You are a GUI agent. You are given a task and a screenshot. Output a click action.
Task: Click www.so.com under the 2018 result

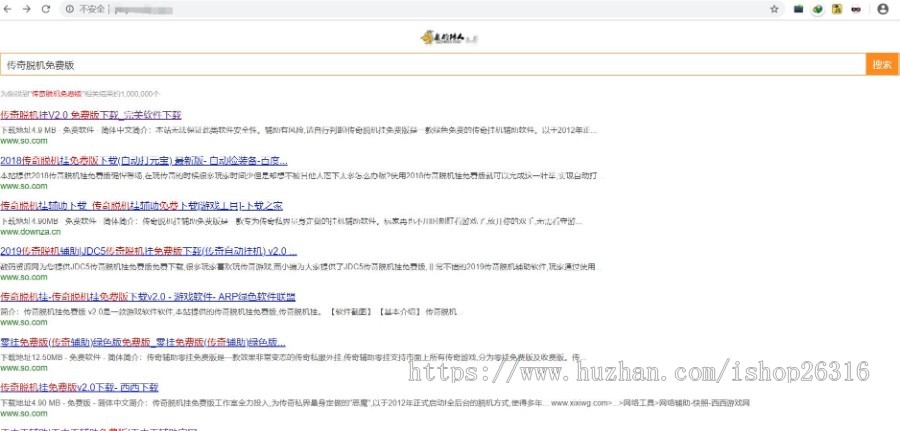point(24,186)
